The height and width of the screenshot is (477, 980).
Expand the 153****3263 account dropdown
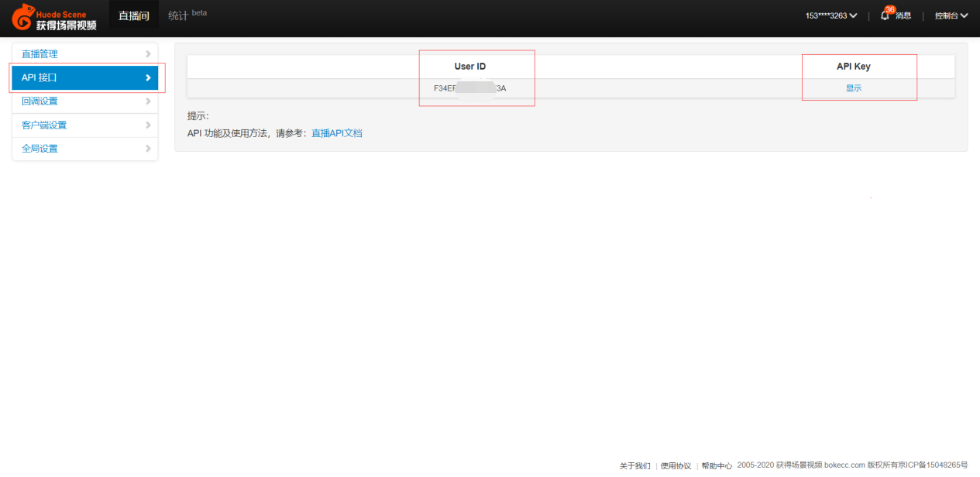point(830,15)
